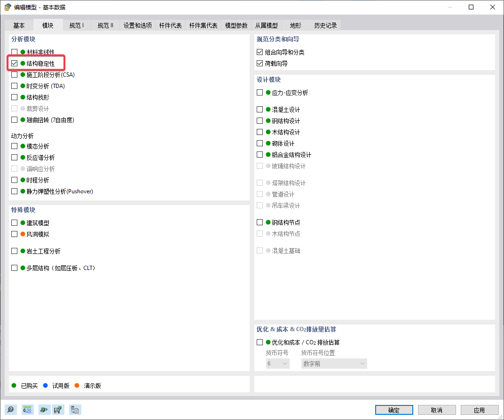Switch to 模型参数 tab
Screen dimensions: 504x420
click(x=236, y=25)
